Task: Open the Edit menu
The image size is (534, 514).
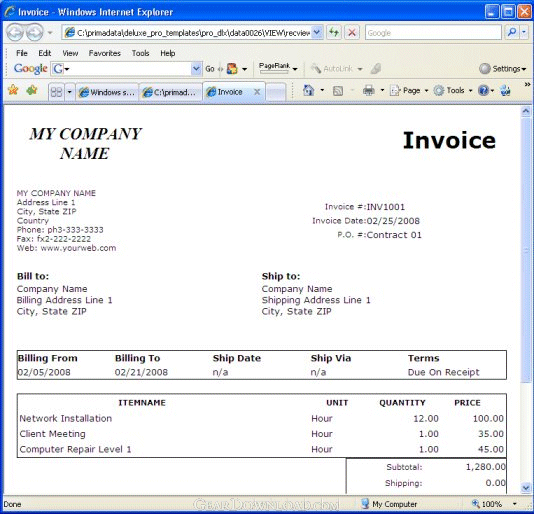Action: point(45,53)
